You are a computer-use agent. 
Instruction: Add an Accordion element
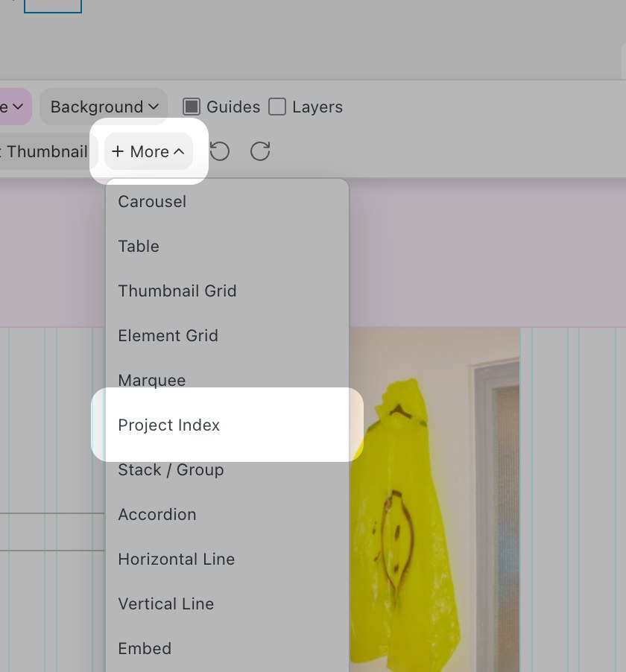(227, 514)
